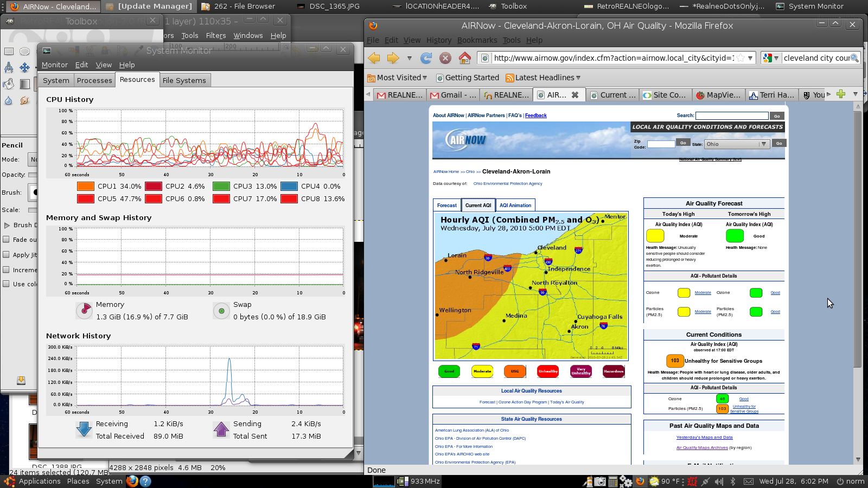
Task: Toggle Apply Jitter checkbox
Action: tap(7, 254)
